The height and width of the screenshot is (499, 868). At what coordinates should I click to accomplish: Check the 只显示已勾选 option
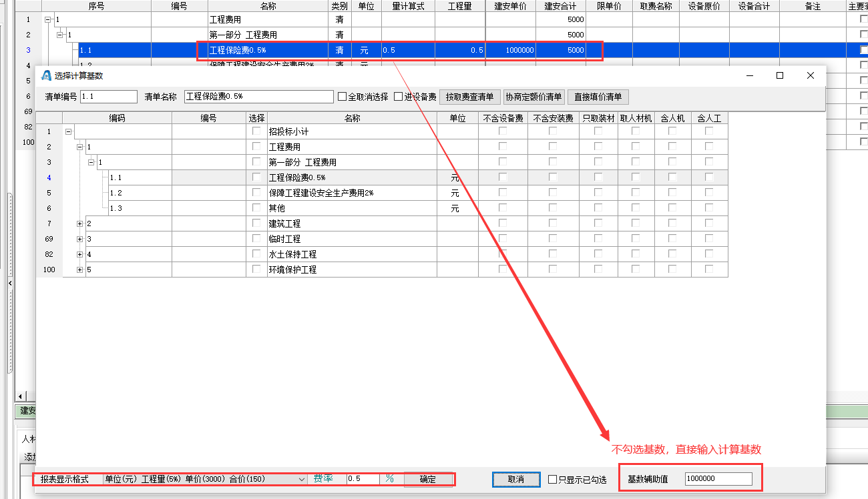[x=552, y=480]
